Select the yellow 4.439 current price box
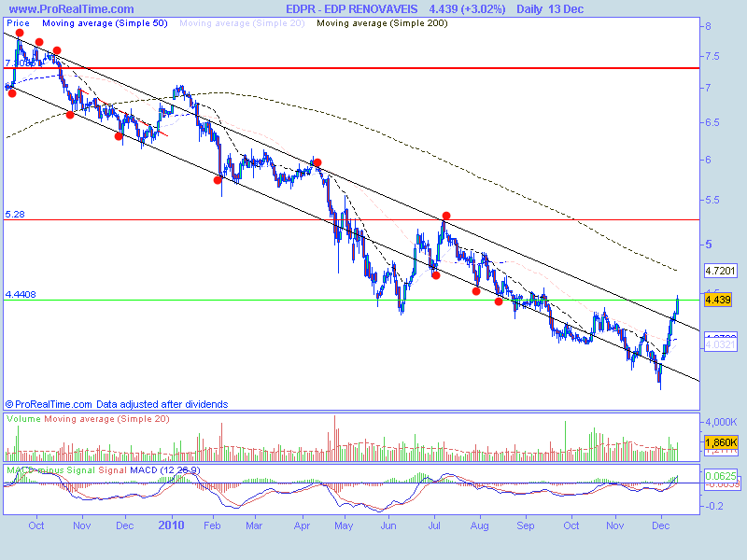747x560 pixels. coord(718,300)
